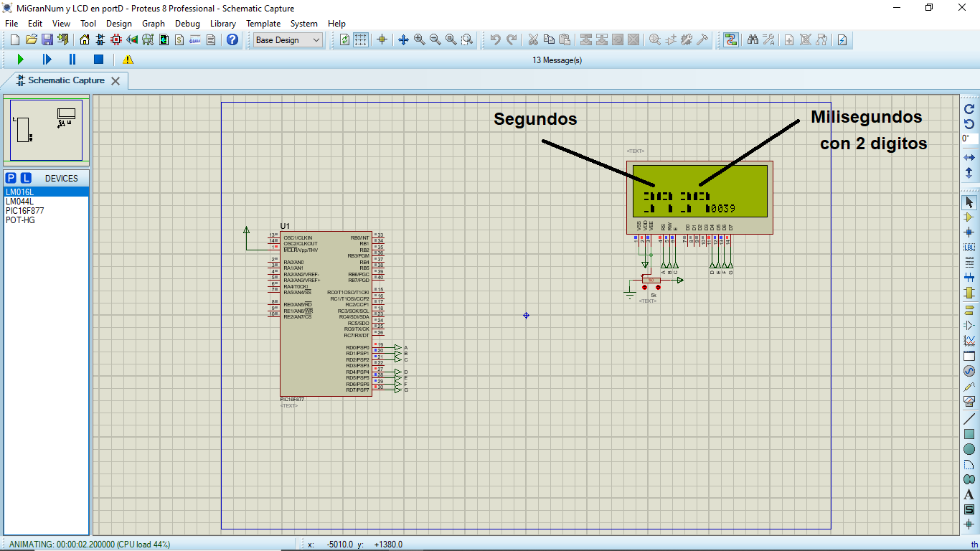
Task: Open the Graph menu
Action: [x=154, y=24]
